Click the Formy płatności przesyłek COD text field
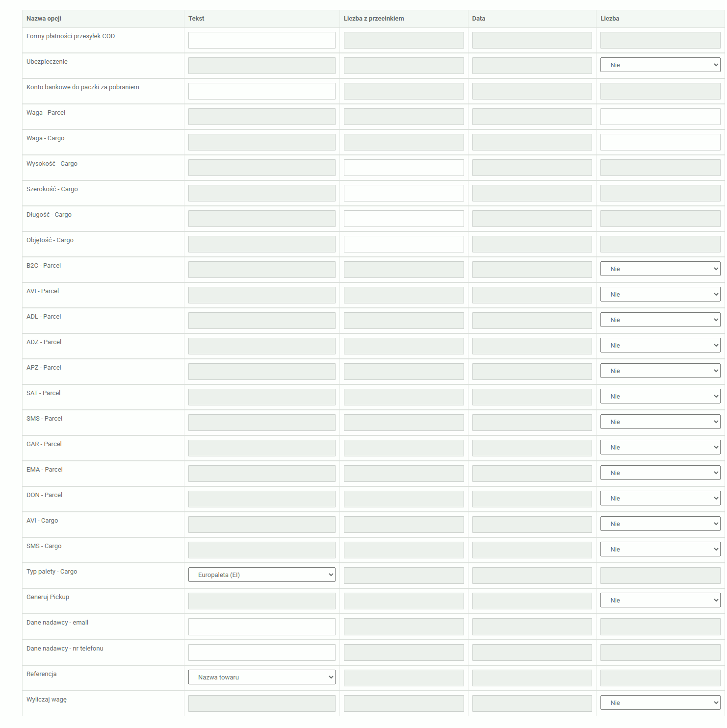Viewport: 727px width, 728px height. 261,40
